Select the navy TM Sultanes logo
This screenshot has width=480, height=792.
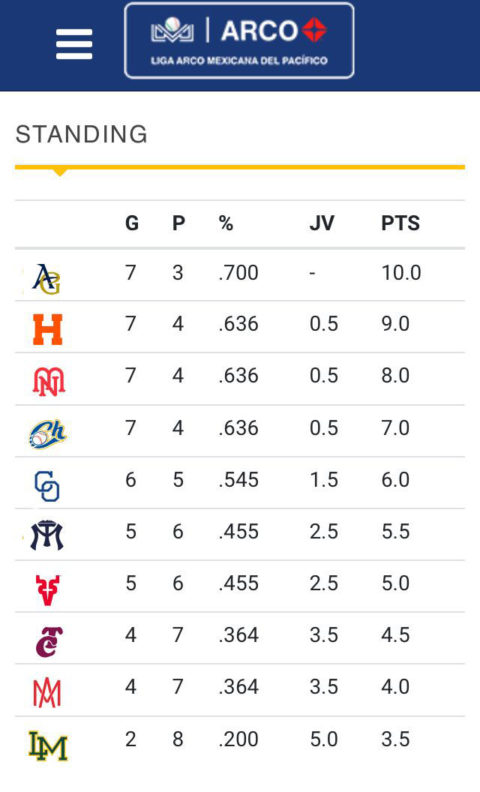point(47,535)
